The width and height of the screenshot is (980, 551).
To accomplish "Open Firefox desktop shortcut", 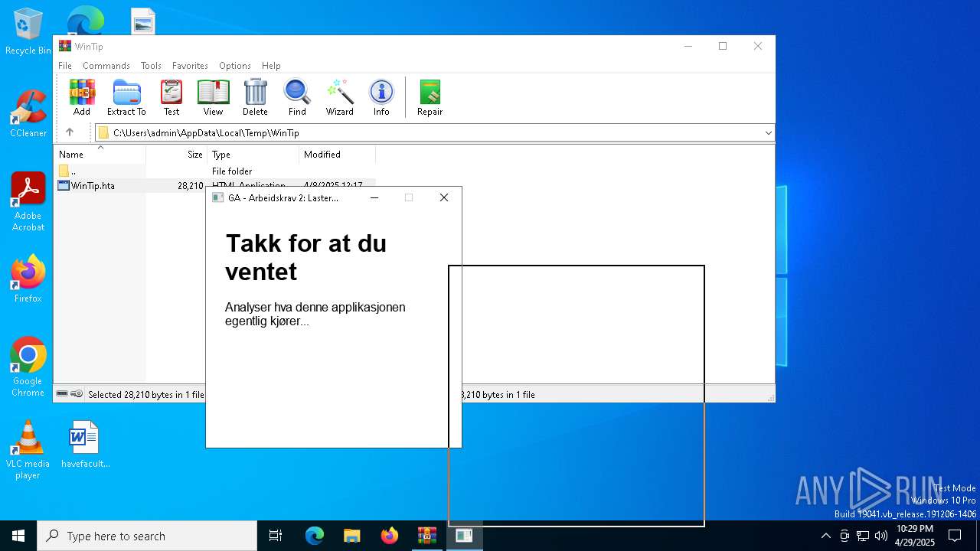I will [x=28, y=279].
